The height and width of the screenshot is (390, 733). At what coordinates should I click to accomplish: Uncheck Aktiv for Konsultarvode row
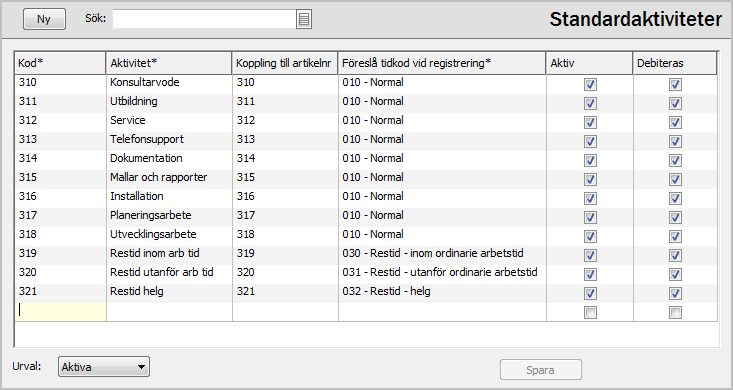pos(590,84)
